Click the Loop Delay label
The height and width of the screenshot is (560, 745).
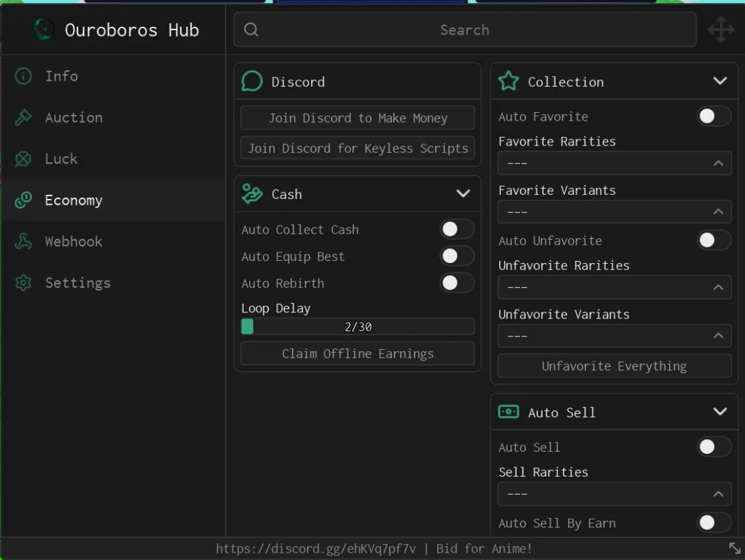click(x=276, y=308)
